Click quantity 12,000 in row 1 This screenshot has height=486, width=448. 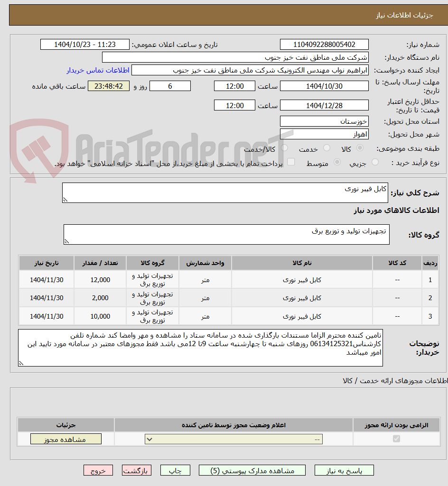[x=100, y=280]
